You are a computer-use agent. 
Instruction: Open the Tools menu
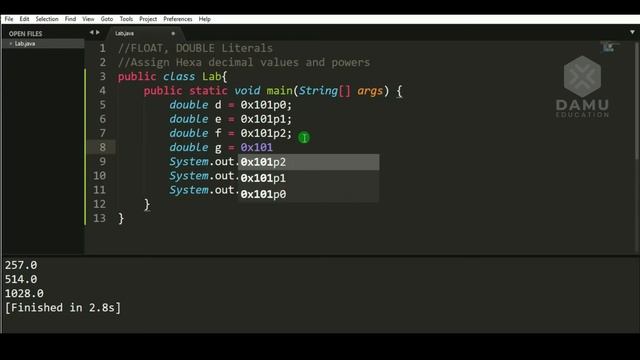[x=126, y=19]
